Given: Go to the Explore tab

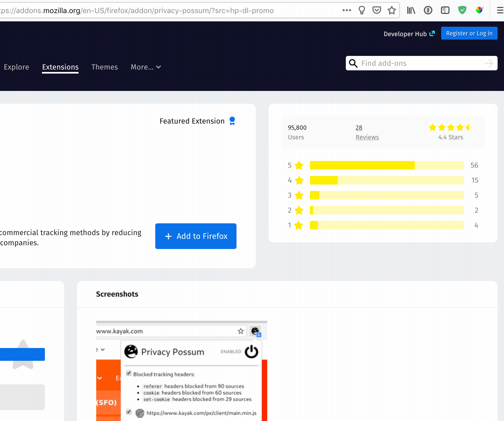Looking at the screenshot, I should [x=17, y=67].
